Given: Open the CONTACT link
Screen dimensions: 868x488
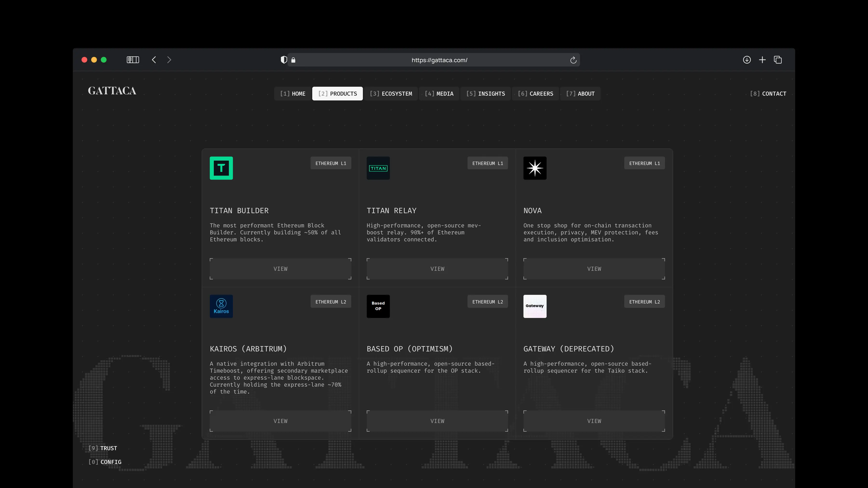Looking at the screenshot, I should click(768, 93).
